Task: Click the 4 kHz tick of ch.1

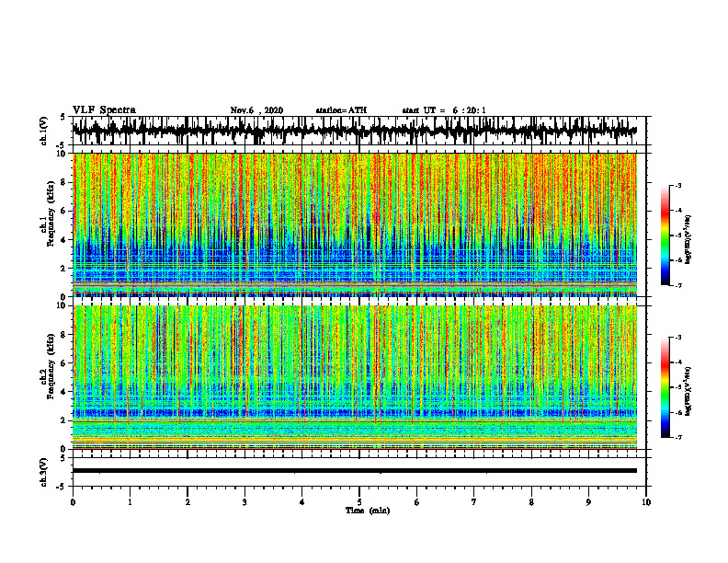Action: pyautogui.click(x=65, y=240)
